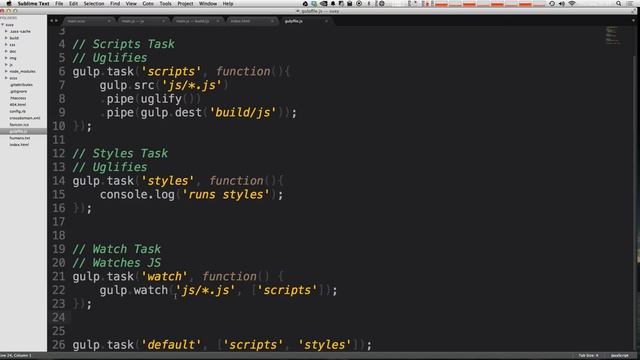Open the Window menu
This screenshot has width=640, height=360.
208,3
